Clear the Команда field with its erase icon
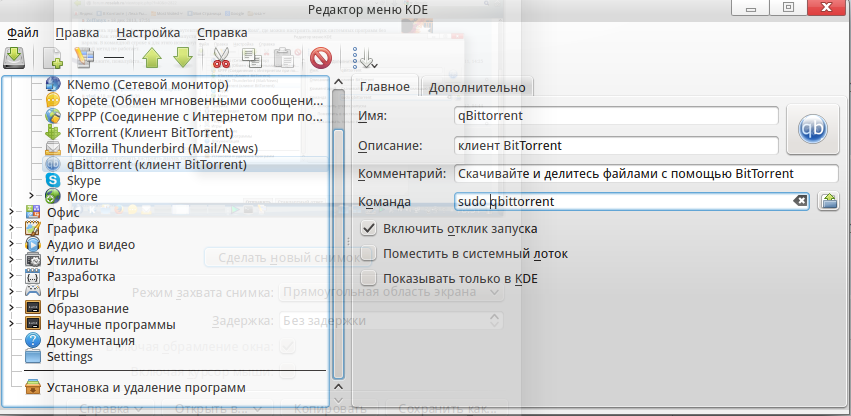Image resolution: width=851 pixels, height=416 pixels. point(800,201)
